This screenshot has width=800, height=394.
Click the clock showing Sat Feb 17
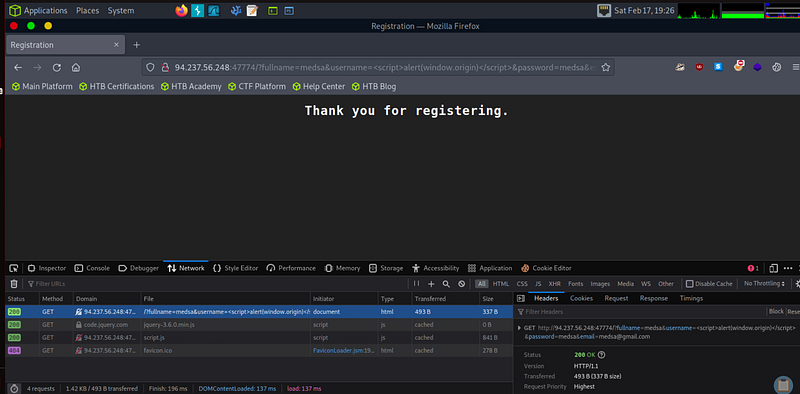coord(644,10)
